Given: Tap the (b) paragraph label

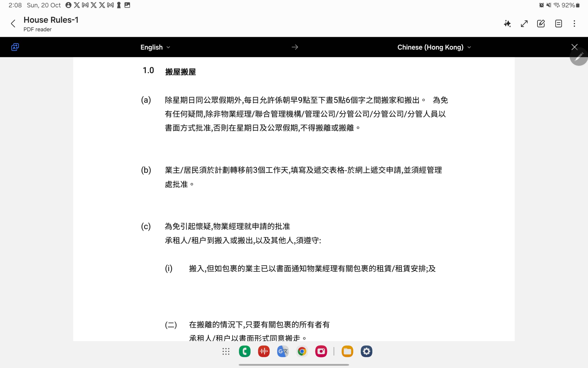Looking at the screenshot, I should point(146,170).
